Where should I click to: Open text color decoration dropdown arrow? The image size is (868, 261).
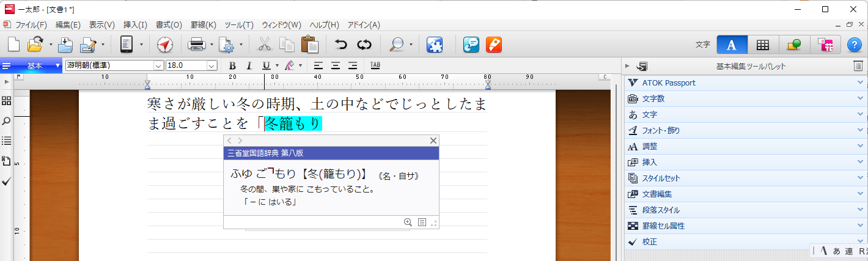pos(300,65)
